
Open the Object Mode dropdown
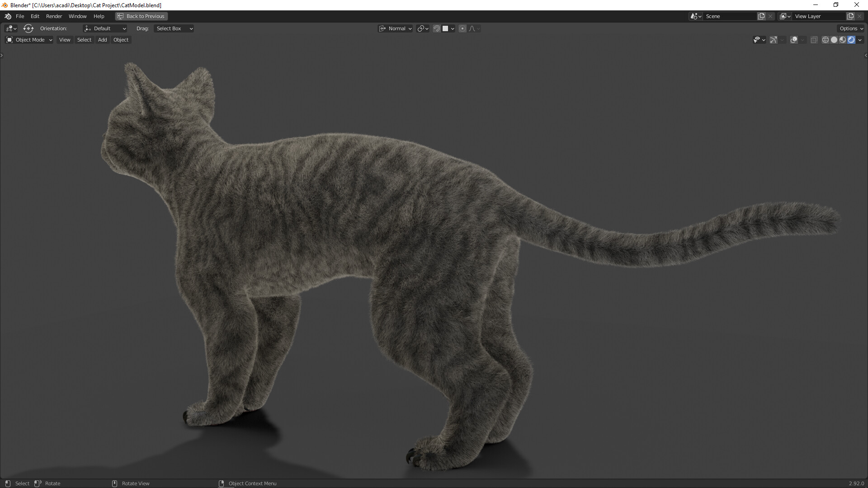28,40
